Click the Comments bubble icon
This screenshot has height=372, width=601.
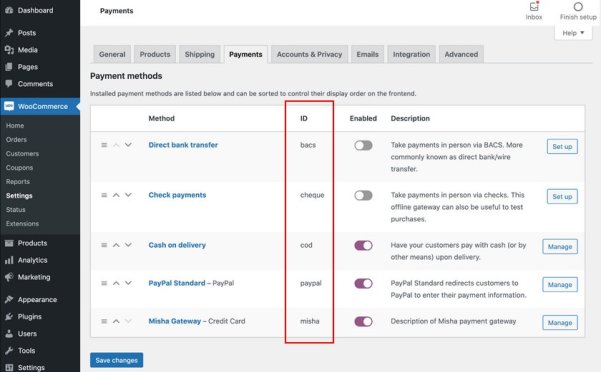click(x=9, y=84)
